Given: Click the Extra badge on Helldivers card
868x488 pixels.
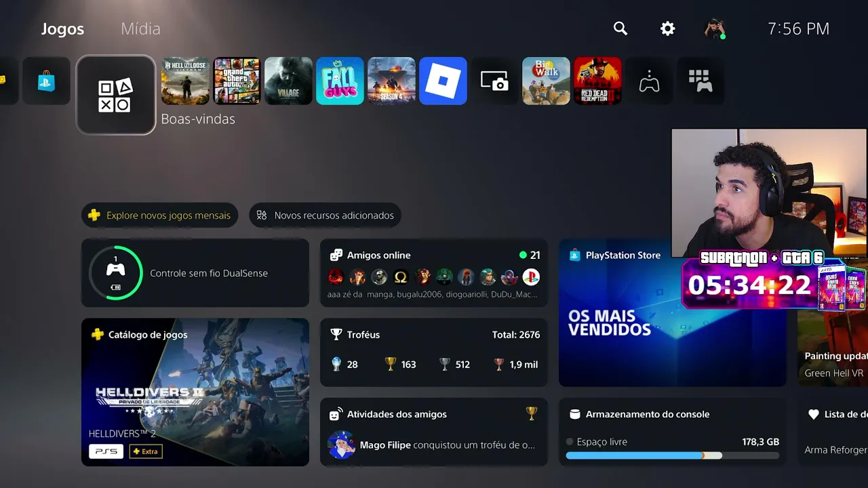Looking at the screenshot, I should click(146, 451).
